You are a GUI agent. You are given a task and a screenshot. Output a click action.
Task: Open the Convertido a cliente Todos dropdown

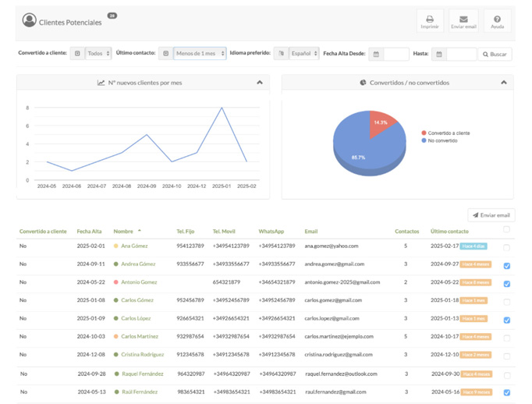[98, 54]
